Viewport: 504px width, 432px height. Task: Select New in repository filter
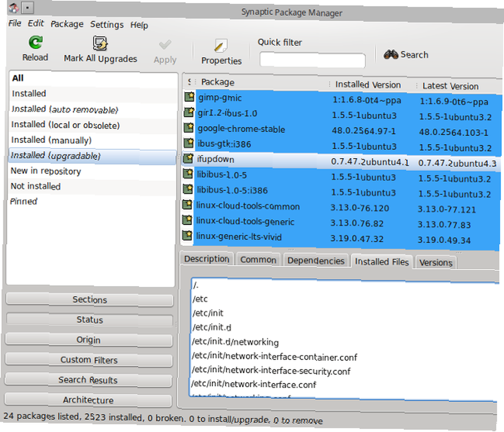[92, 171]
